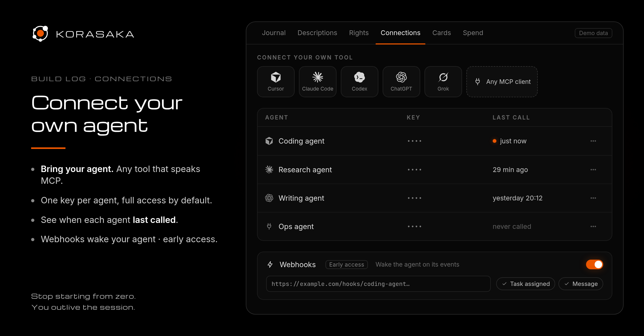Screen dimensions: 644x336
Task: Select the ChatGPT tool card
Action: [401, 82]
